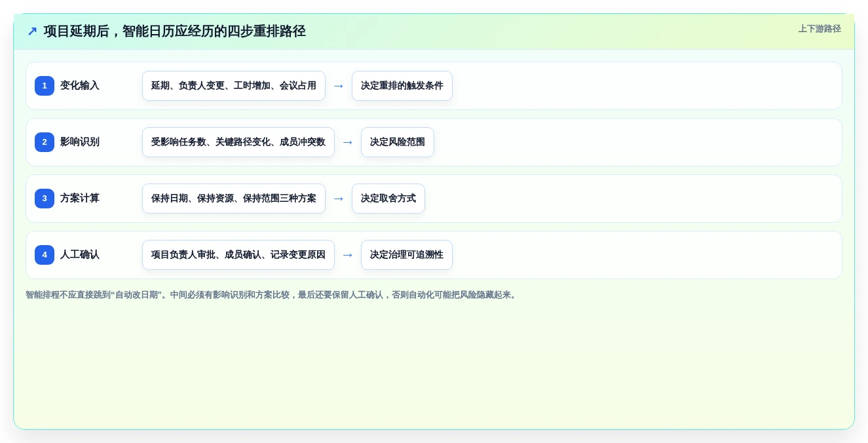Click the footnote starting with 智能排程不应直接跳到
This screenshot has width=868, height=443.
point(272,295)
